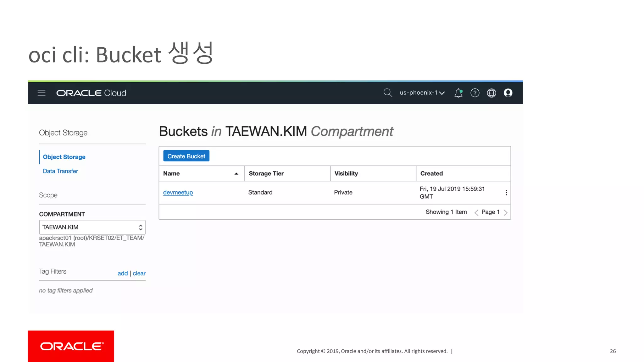644x362 pixels.
Task: Click the Showing 1 Item text
Action: (446, 212)
